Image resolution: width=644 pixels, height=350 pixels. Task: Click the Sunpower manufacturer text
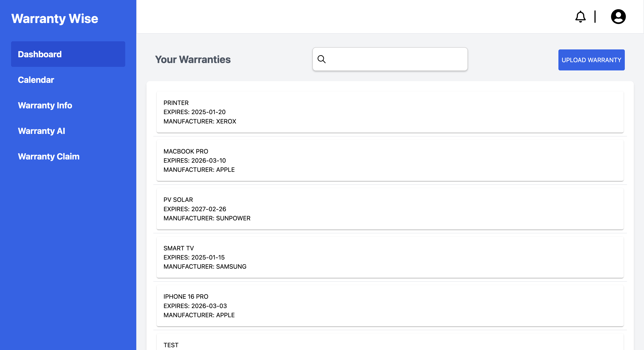pos(207,218)
